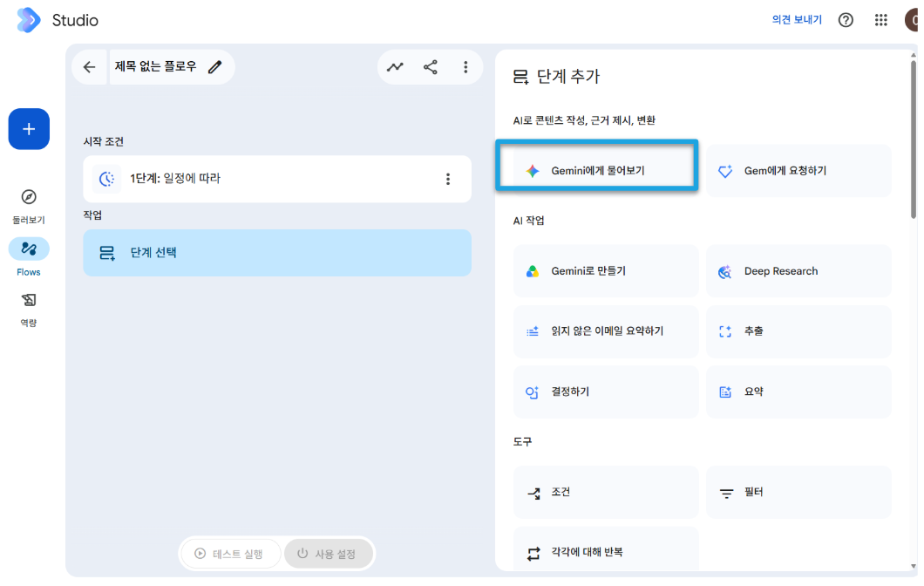This screenshot has height=586, width=924.
Task: Click the 의견 보내기 link
Action: coord(797,20)
